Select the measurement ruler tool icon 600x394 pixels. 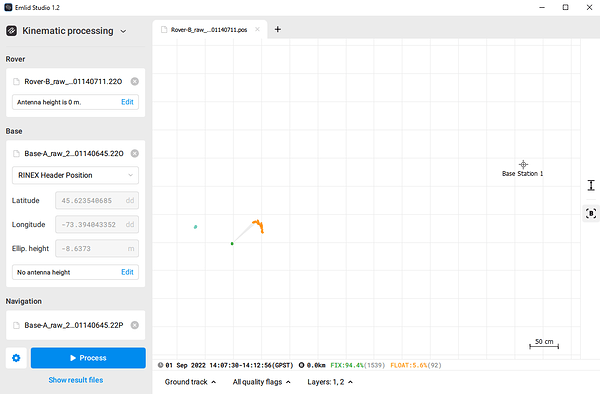(x=591, y=186)
